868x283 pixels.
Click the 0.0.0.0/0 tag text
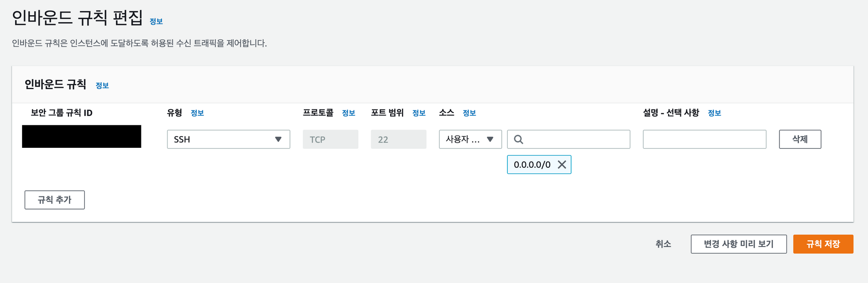click(x=532, y=165)
